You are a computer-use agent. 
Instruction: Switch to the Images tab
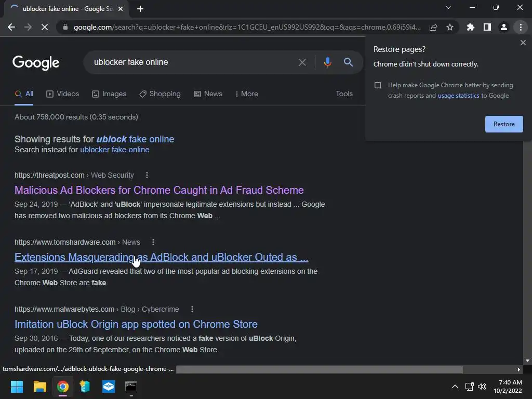109,94
